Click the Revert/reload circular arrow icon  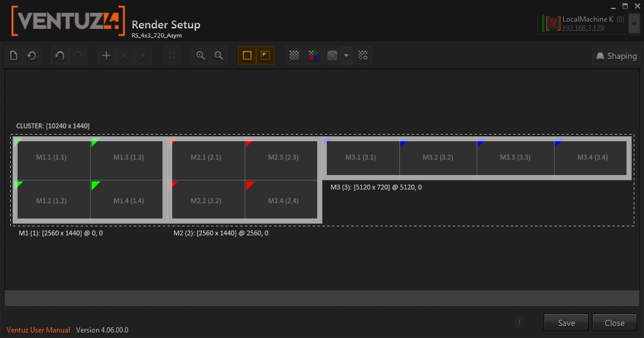tap(31, 56)
